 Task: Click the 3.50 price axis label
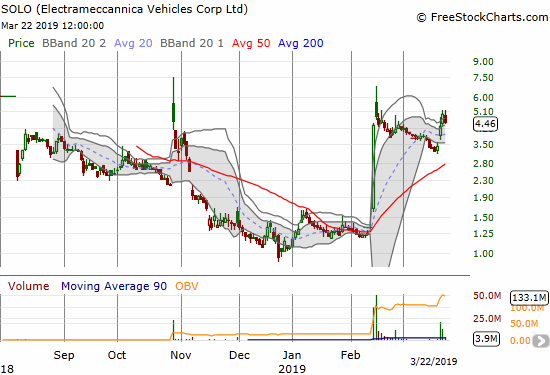tap(483, 145)
